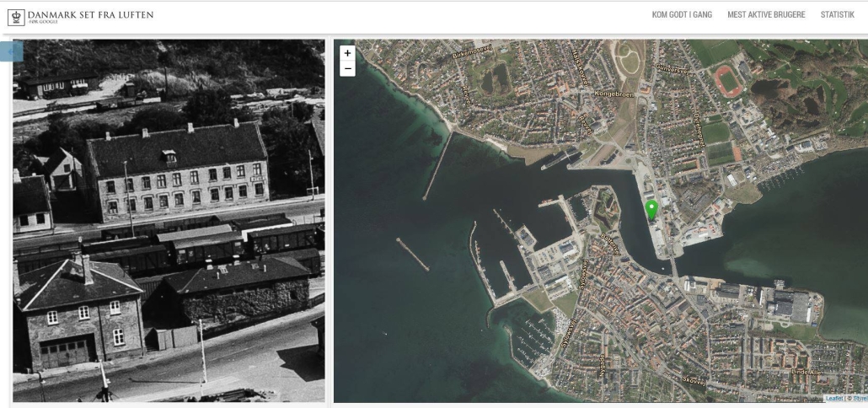Click the black-and-white aerial photograph
Screen dimensions: 868x408
click(169, 219)
